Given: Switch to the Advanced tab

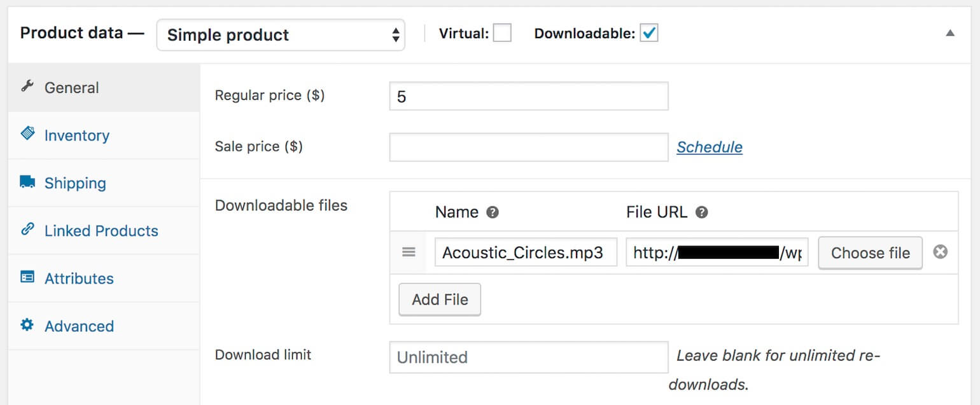Looking at the screenshot, I should tap(78, 326).
